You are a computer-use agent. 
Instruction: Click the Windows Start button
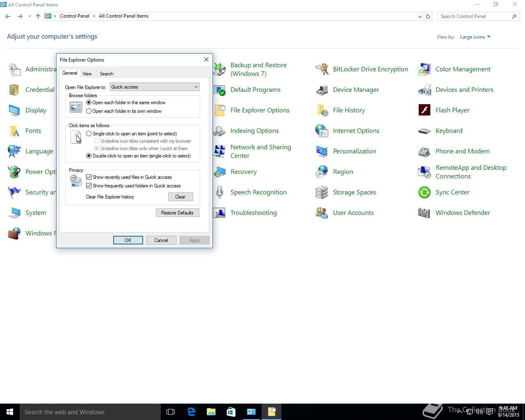tap(10, 412)
